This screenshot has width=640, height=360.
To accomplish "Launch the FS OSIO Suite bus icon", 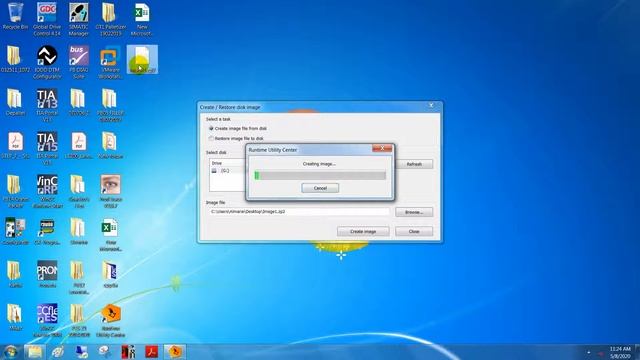I will click(x=79, y=62).
